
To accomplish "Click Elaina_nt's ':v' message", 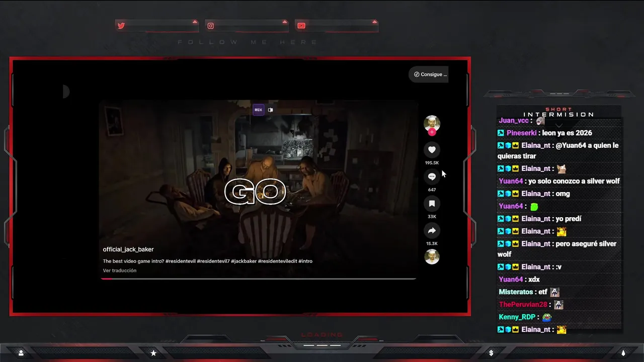I will click(x=558, y=267).
